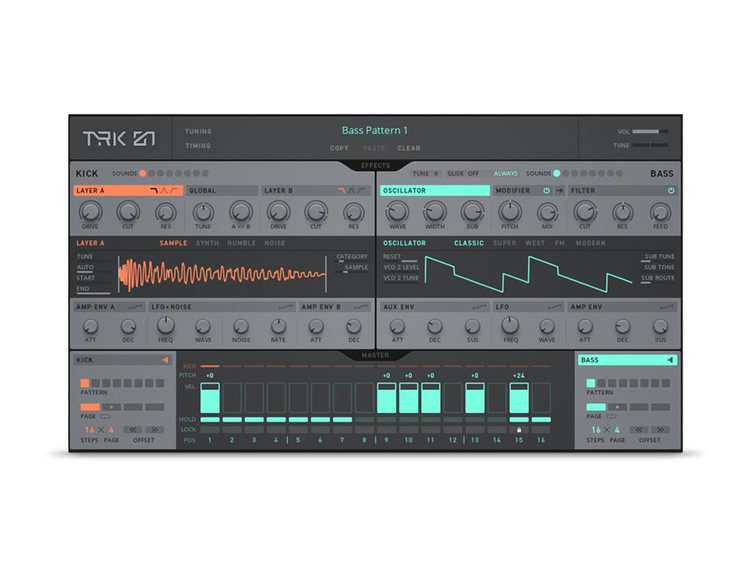Select the first Kick sound slot
Viewport: 750px width, 563px height.
click(143, 173)
